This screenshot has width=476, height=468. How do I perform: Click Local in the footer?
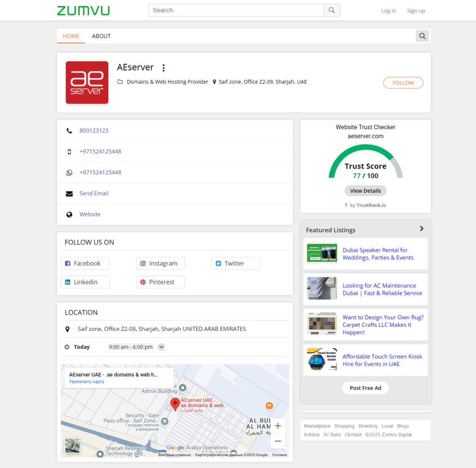pos(387,426)
